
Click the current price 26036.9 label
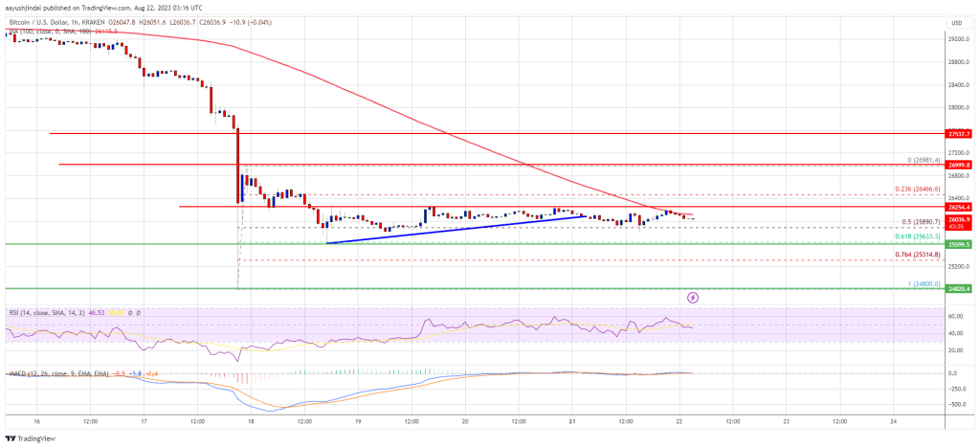[959, 219]
